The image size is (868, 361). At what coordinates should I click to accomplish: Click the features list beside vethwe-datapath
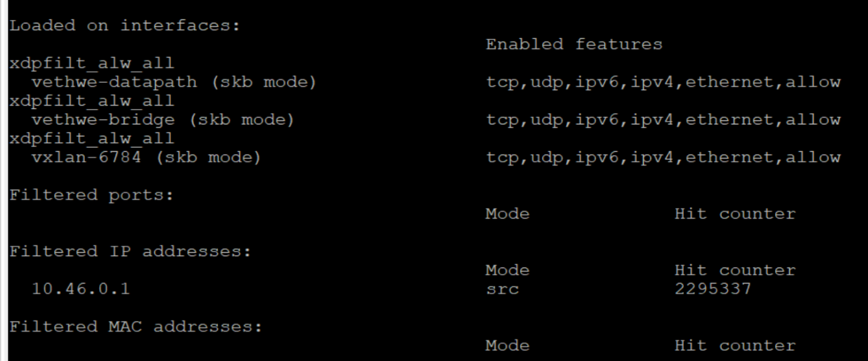663,82
